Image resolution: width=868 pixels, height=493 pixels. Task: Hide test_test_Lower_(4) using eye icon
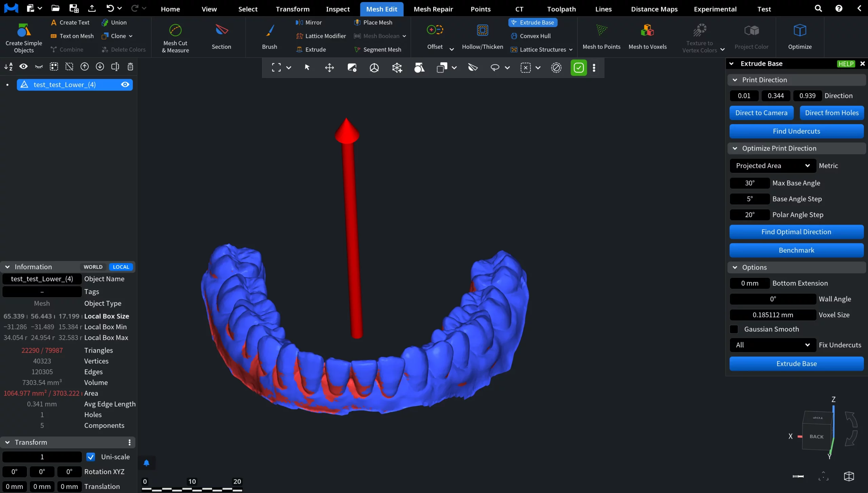[x=125, y=85]
